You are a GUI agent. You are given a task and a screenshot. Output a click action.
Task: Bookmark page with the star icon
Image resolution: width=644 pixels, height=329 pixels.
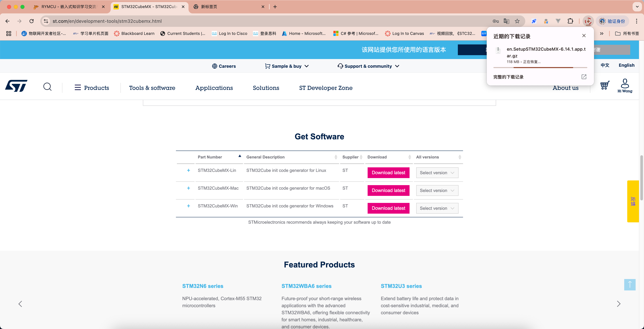(517, 21)
